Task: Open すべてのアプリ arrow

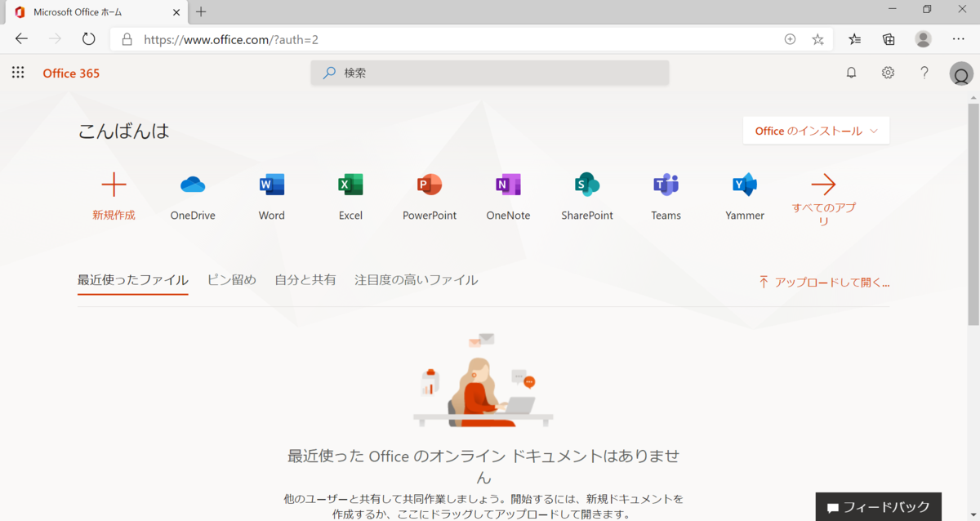Action: click(x=823, y=185)
